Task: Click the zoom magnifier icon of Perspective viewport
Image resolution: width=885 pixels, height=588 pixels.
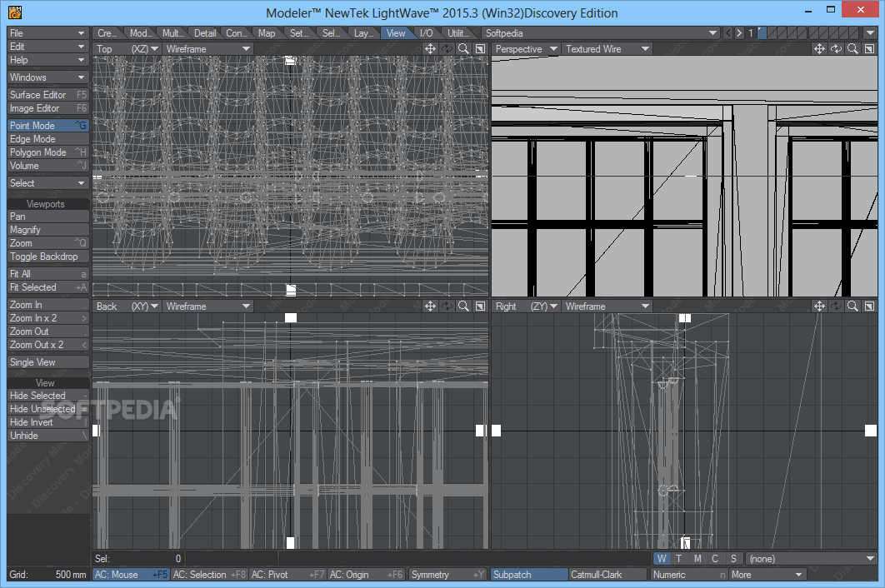Action: coord(852,49)
